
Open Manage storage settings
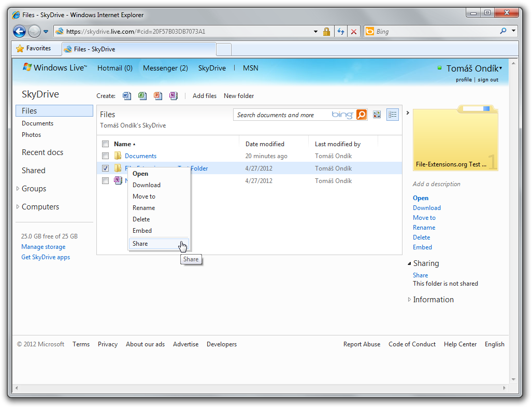click(x=43, y=247)
